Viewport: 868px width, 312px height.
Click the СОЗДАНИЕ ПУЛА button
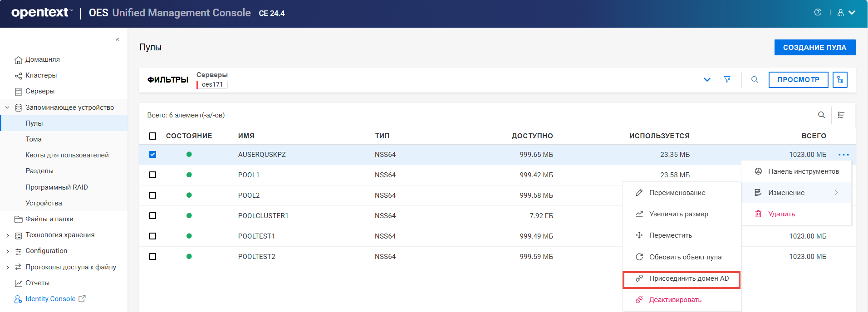point(814,48)
